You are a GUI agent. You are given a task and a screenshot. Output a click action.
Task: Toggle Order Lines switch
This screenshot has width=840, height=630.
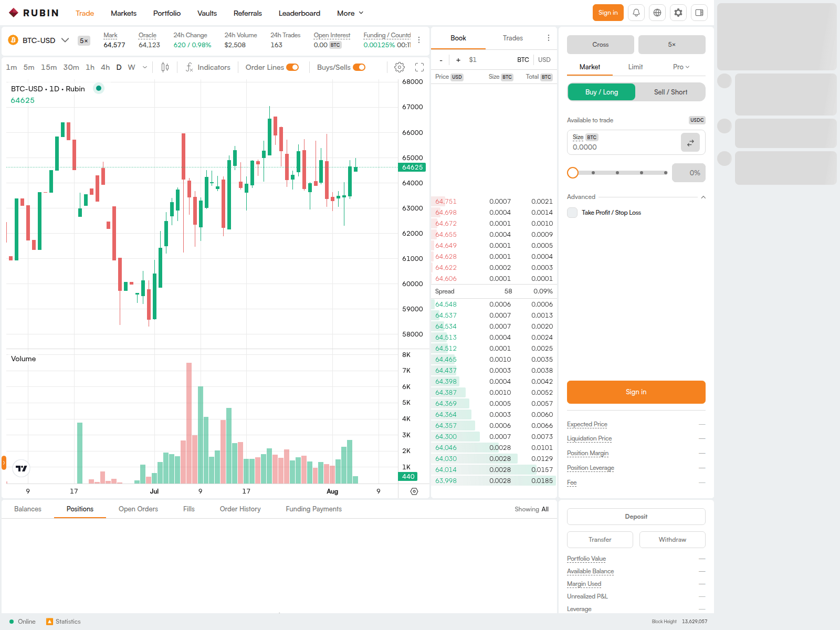click(x=292, y=67)
